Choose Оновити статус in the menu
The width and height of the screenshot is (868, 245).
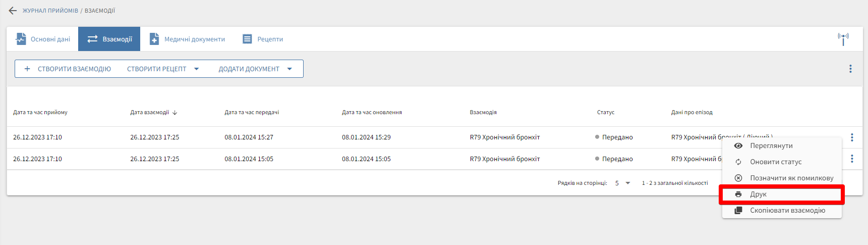(x=776, y=162)
